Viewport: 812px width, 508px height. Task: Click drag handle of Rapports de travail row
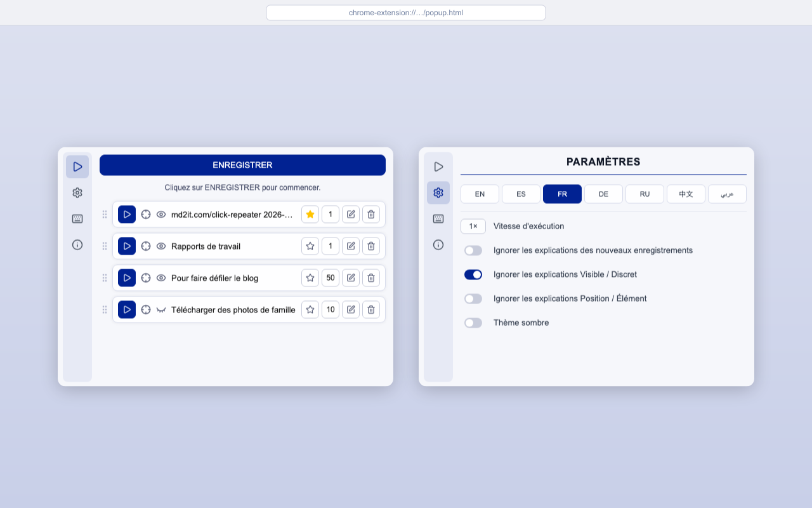(105, 246)
